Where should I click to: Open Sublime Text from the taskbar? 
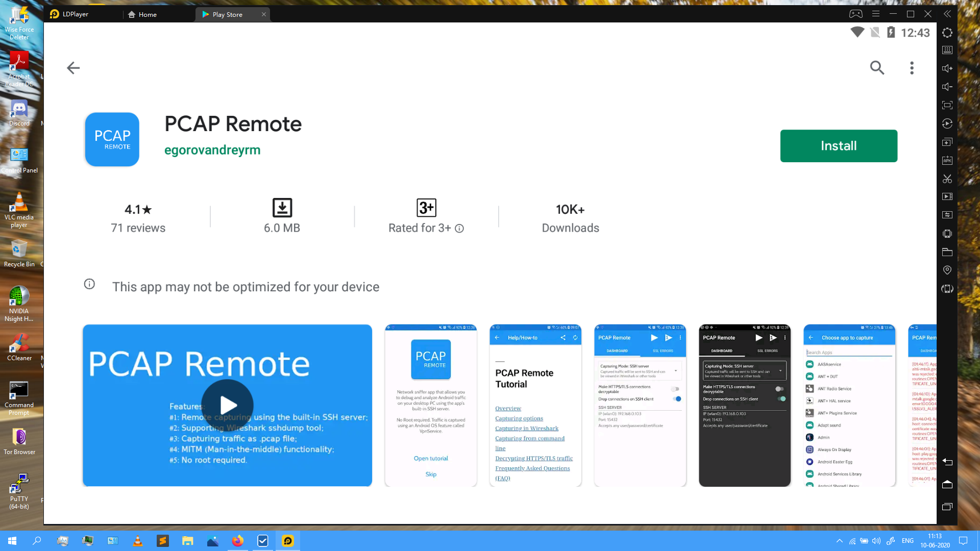click(x=163, y=541)
